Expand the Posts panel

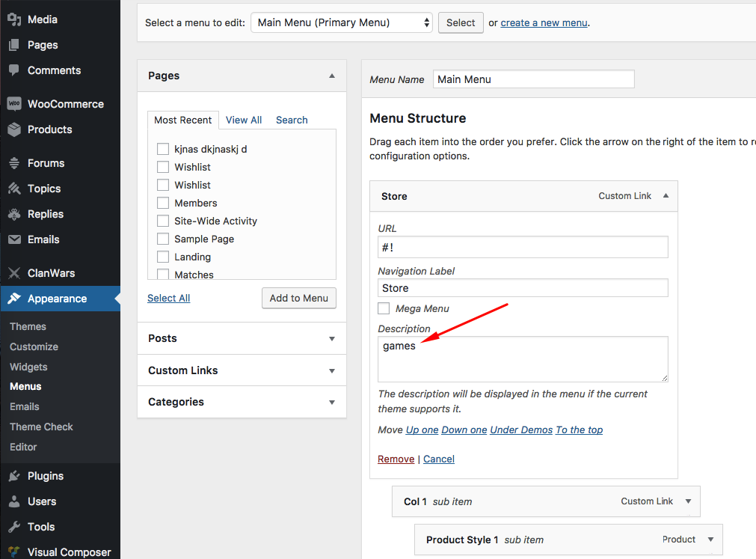[x=242, y=338]
